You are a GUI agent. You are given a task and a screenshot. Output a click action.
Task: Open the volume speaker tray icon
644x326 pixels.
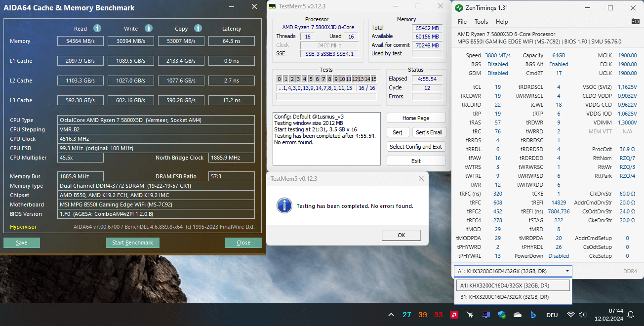point(582,315)
